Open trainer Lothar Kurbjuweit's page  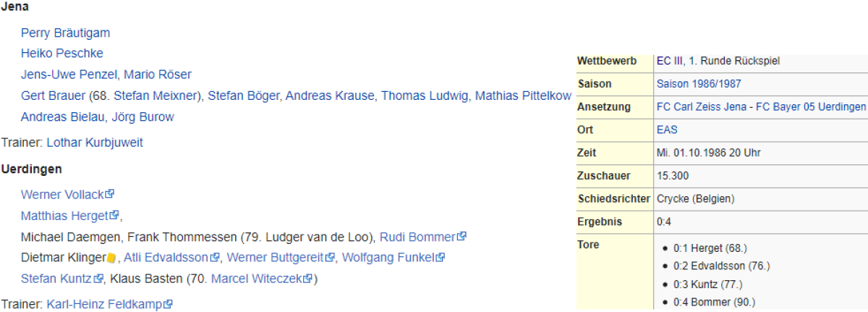[x=95, y=143]
